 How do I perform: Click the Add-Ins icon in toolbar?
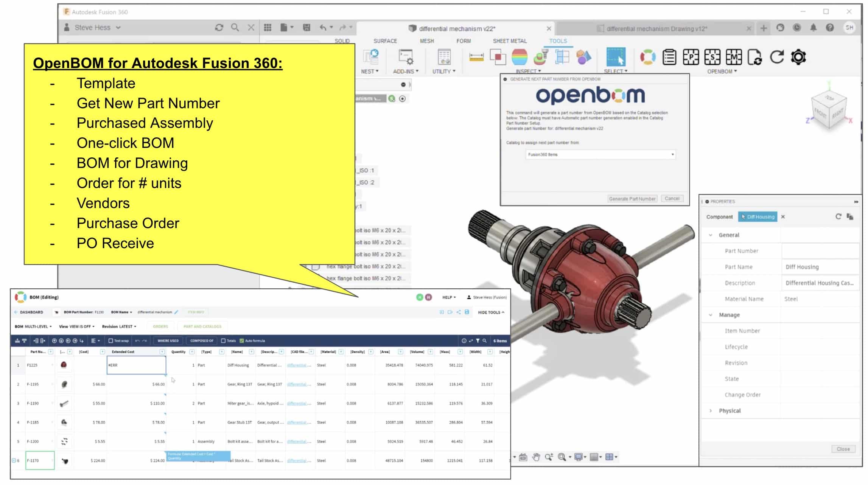click(405, 57)
